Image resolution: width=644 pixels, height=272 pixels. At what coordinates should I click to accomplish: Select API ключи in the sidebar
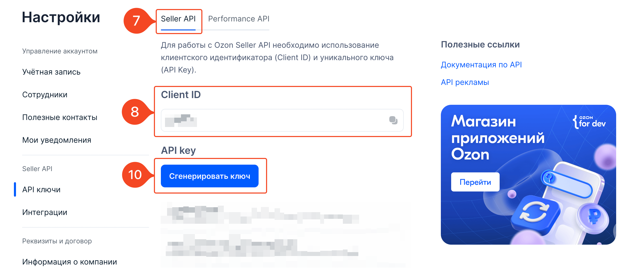click(x=41, y=190)
